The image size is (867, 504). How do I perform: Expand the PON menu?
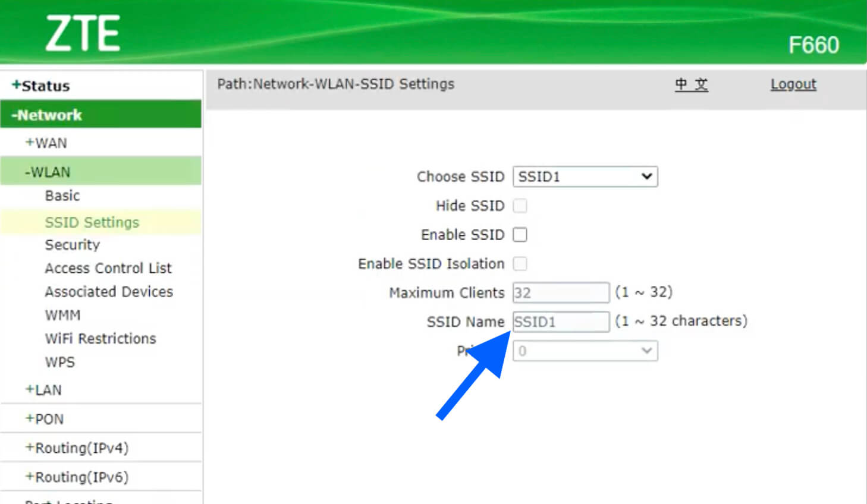click(x=44, y=419)
